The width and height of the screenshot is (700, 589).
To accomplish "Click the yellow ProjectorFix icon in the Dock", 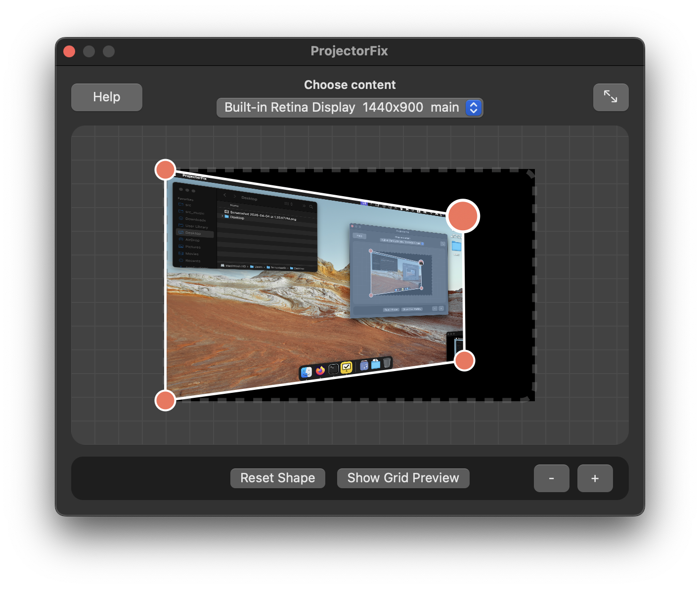I will pos(347,367).
